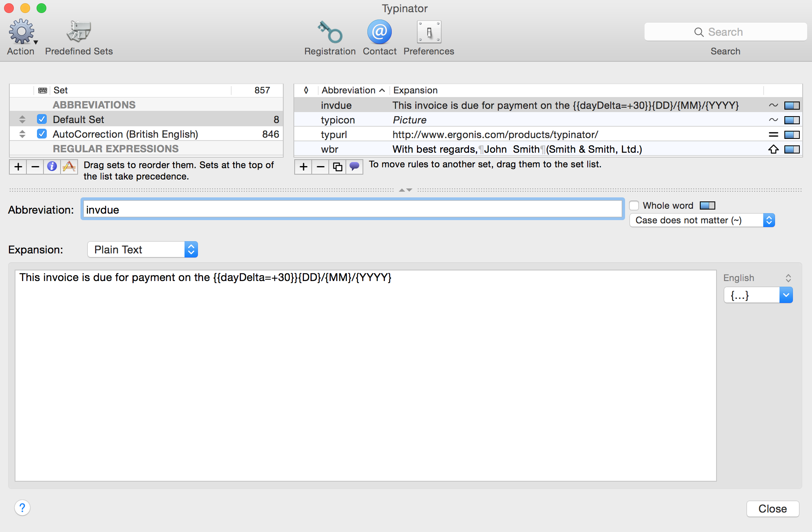The image size is (812, 532).
Task: Click the ABBREVIATIONS section heading
Action: coord(94,105)
